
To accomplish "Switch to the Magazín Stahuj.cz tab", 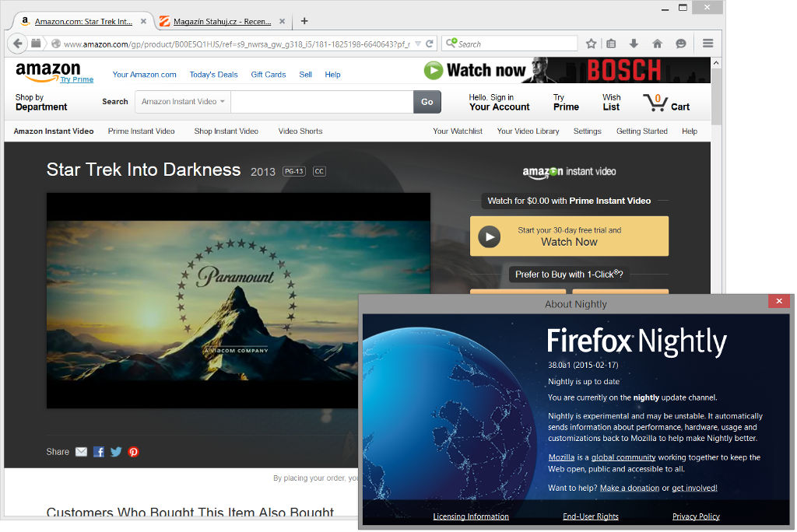I will click(x=222, y=21).
